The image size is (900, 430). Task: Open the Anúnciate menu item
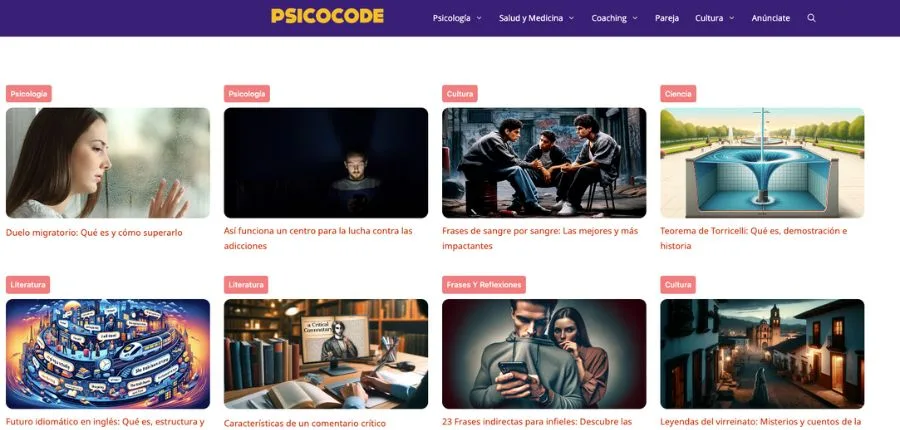(770, 18)
